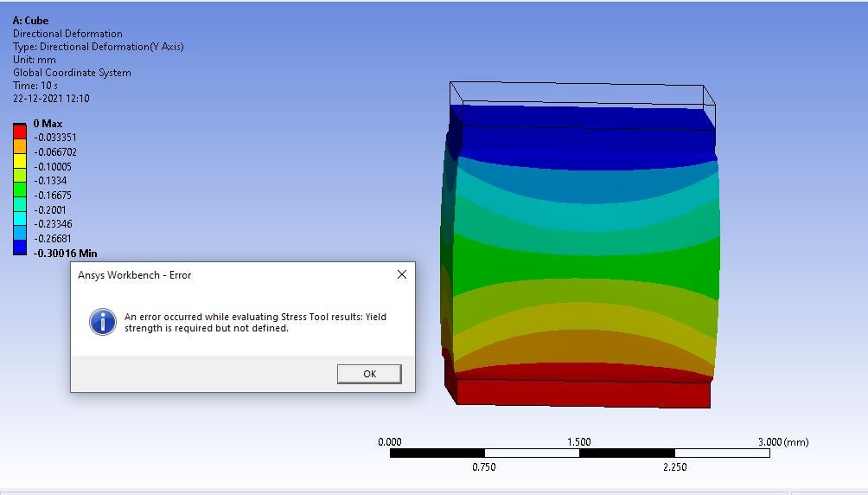
Task: Click the '-0.16675' legend value
Action: click(53, 195)
